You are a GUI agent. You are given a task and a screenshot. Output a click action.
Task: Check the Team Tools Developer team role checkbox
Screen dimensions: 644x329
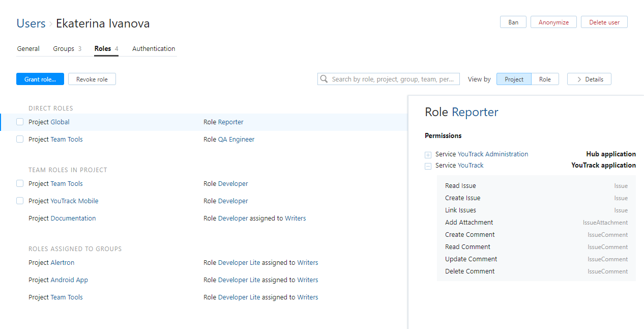point(20,184)
